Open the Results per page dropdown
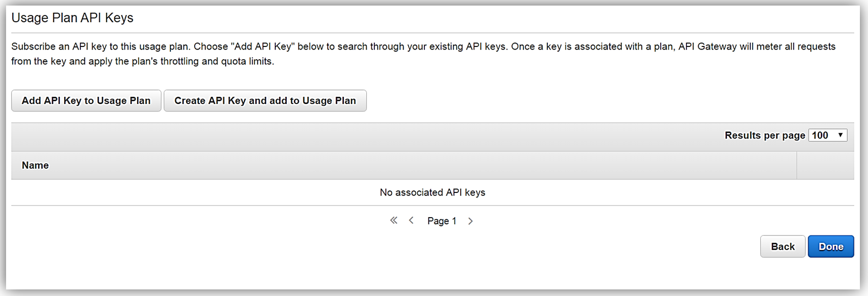Screen dimensions: 868x296 [x=827, y=135]
